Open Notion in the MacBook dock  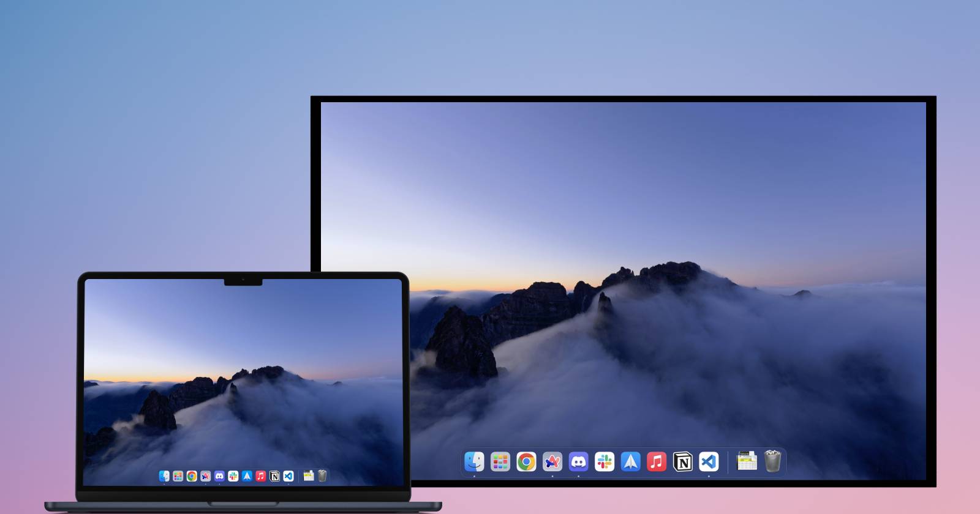[x=274, y=476]
